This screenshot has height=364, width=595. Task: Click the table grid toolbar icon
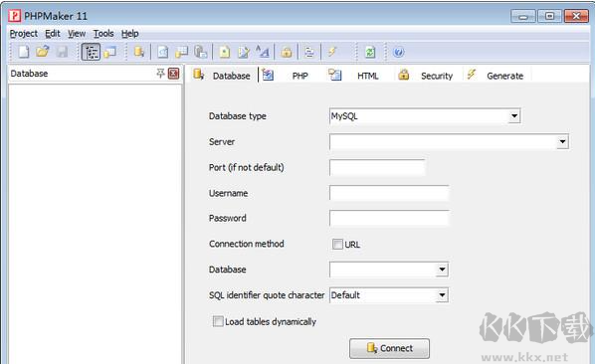click(182, 52)
